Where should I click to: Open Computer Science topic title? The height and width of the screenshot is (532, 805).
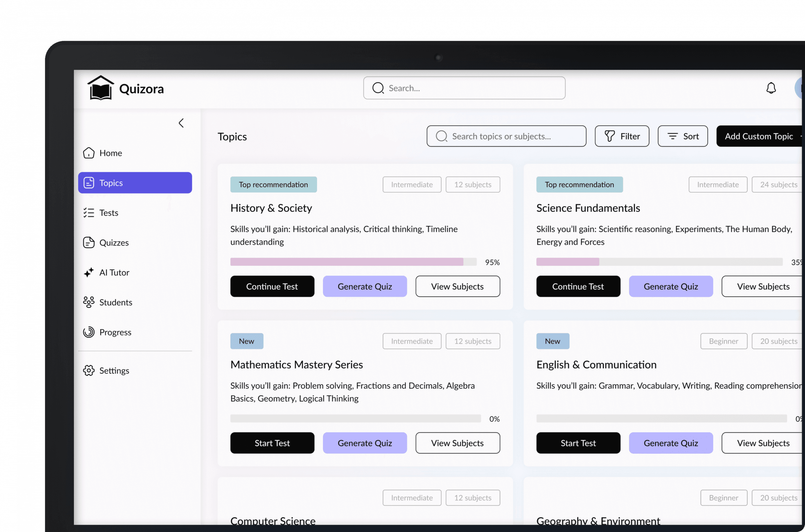tap(273, 520)
